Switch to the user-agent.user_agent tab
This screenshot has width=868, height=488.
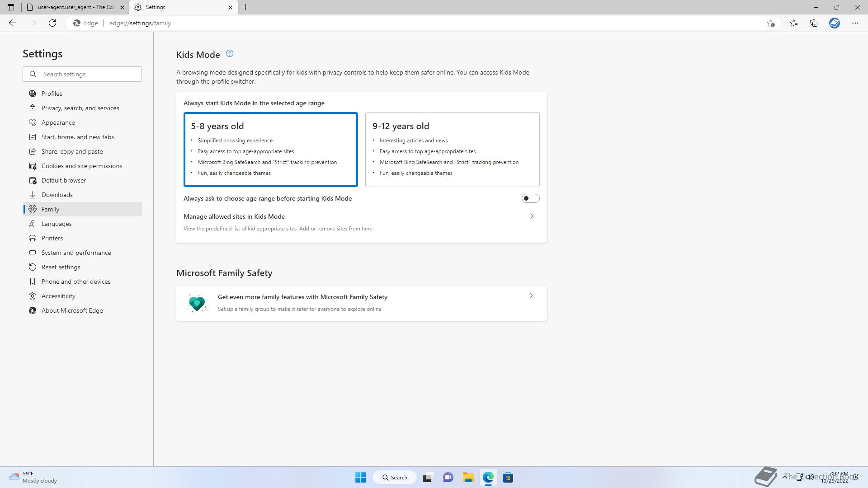(x=75, y=7)
